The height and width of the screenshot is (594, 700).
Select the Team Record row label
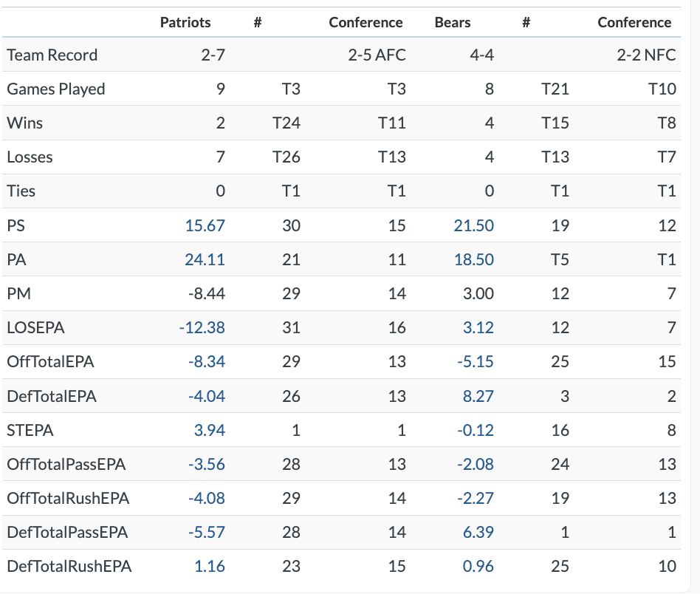click(52, 55)
